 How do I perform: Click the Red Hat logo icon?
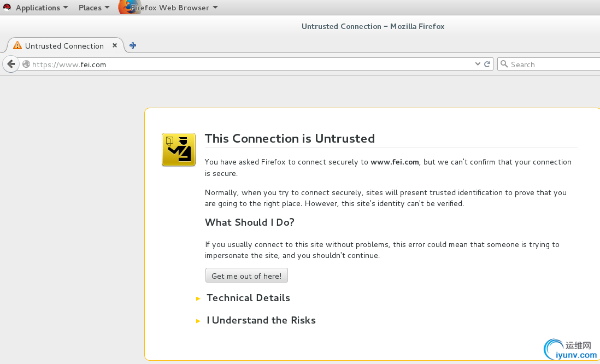click(7, 7)
